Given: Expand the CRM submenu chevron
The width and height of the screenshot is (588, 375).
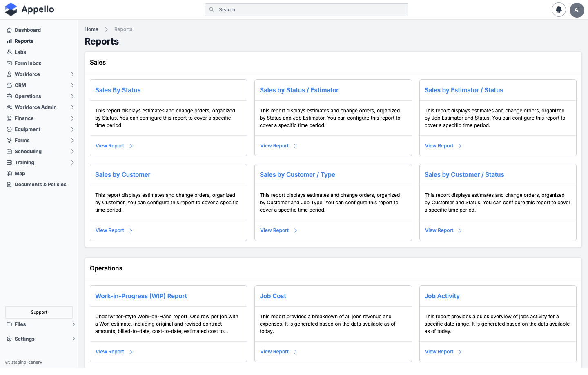Looking at the screenshot, I should (72, 85).
